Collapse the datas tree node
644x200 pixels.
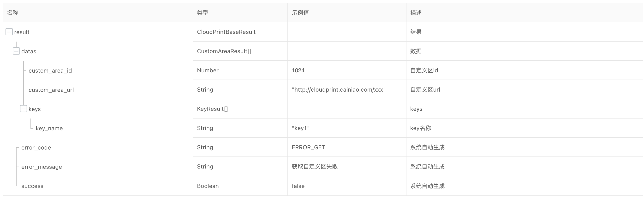pos(16,51)
